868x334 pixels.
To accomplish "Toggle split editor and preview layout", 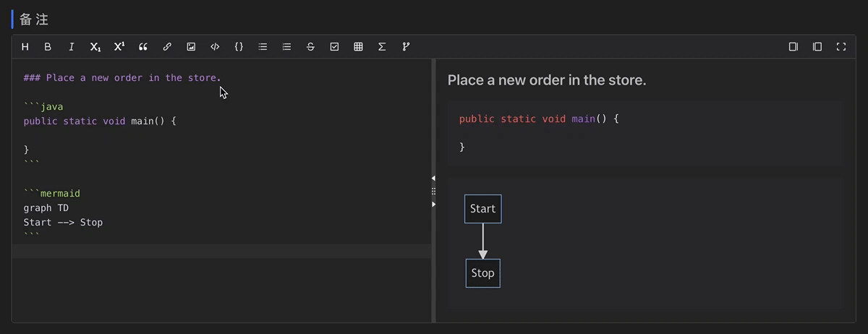I will coord(817,47).
